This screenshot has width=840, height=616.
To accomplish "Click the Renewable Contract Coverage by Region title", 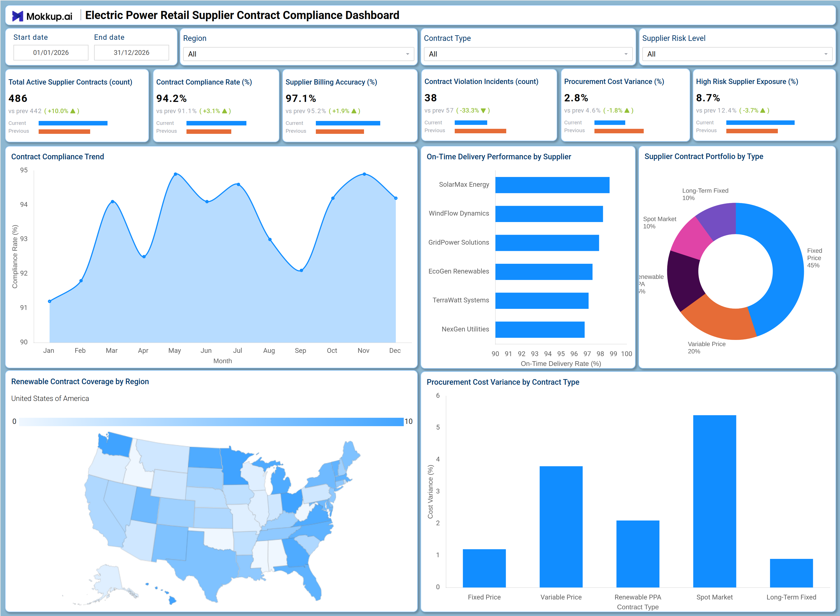I will tap(80, 381).
